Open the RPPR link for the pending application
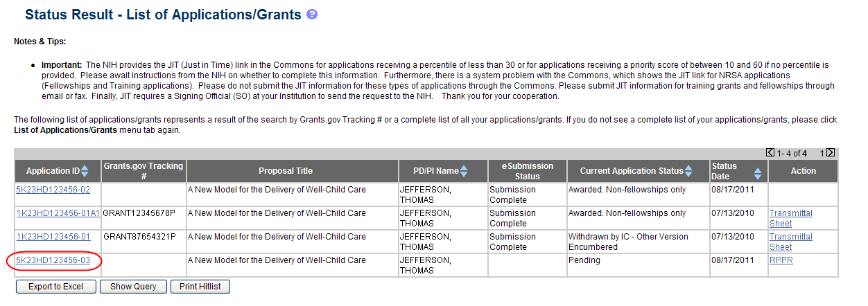Screen dimensions: 868x306 (780, 260)
